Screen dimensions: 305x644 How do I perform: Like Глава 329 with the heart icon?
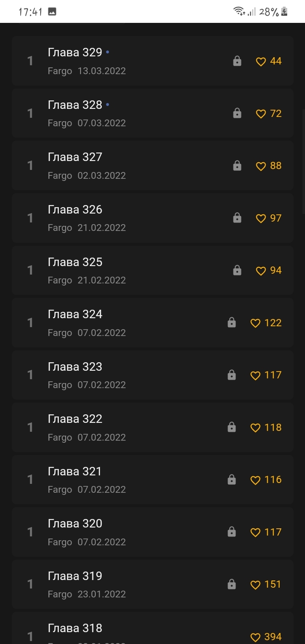pos(261,61)
